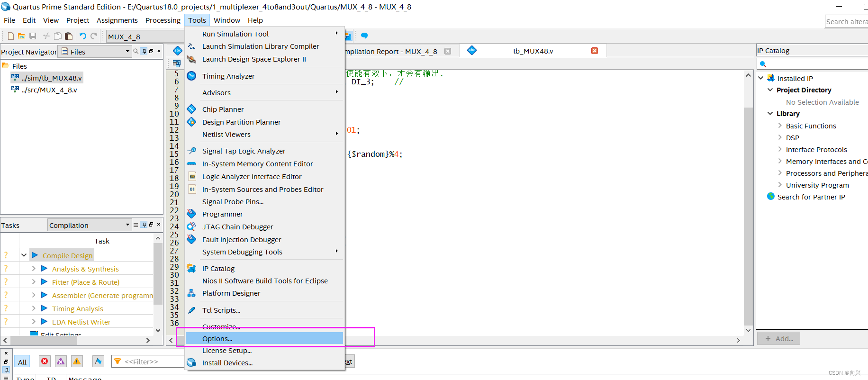Open JTAG Chain Debugger
Image resolution: width=868 pixels, height=380 pixels.
[264, 226]
